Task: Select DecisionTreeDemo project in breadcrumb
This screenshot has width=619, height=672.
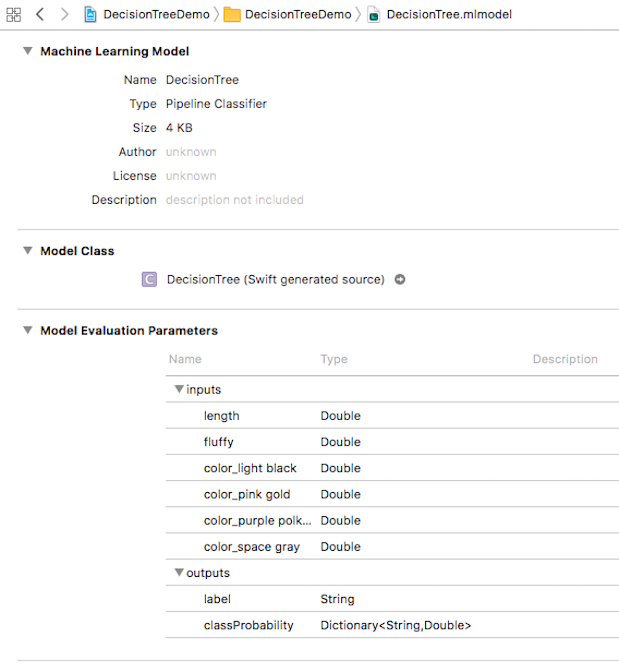Action: coord(156,15)
